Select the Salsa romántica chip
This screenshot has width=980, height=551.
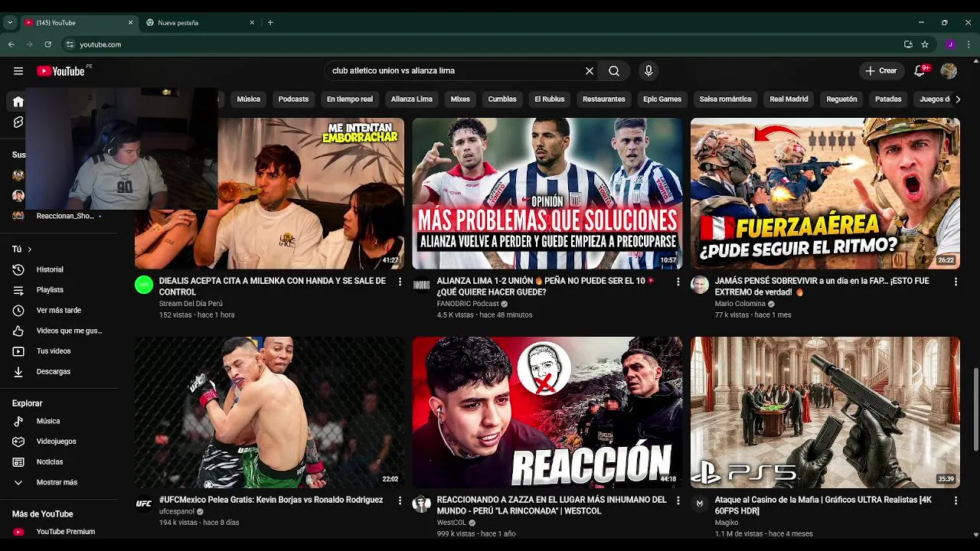(x=725, y=99)
